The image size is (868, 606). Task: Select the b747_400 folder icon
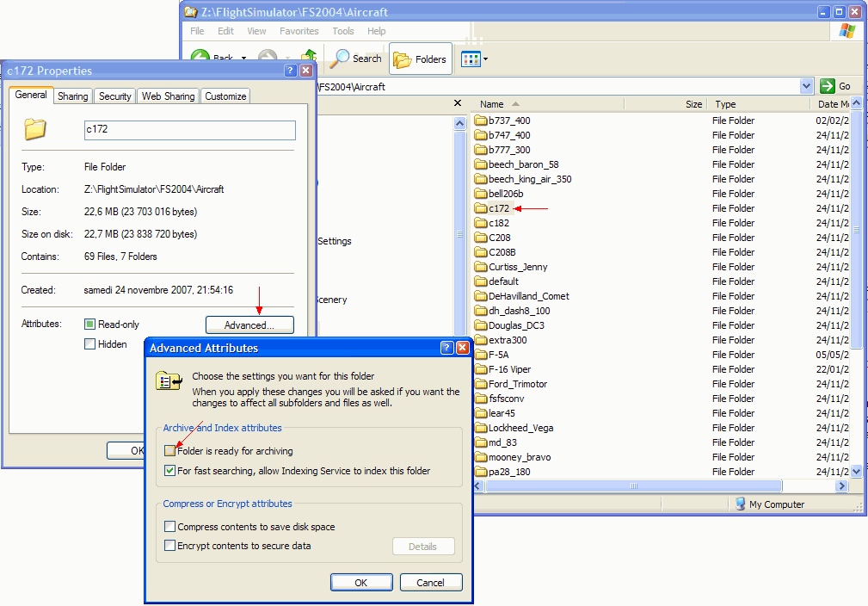point(481,135)
